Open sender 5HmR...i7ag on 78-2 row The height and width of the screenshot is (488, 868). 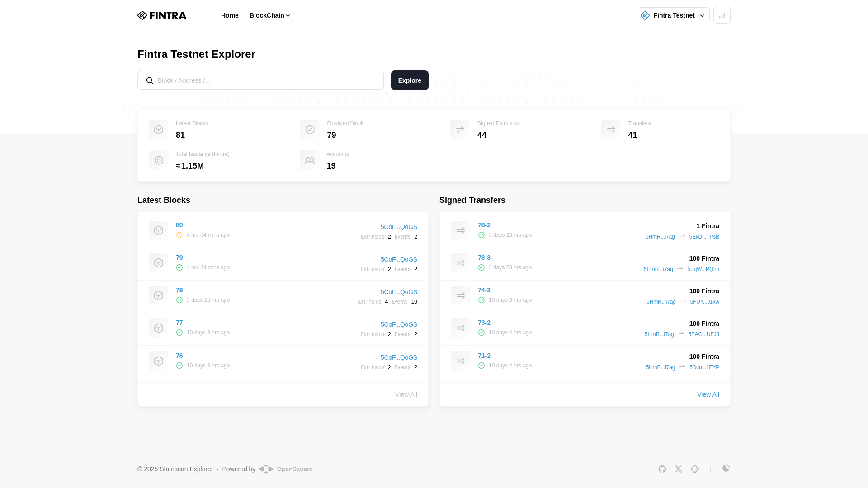tap(660, 237)
